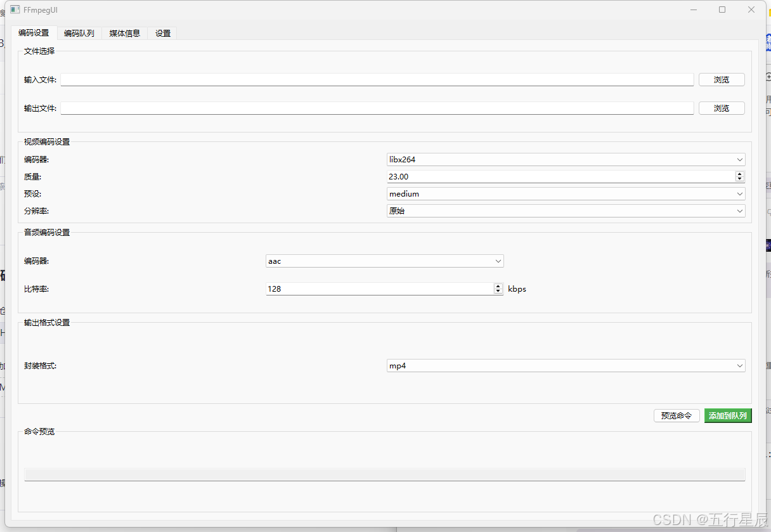Switch to the 编码设置 tab

tap(34, 33)
